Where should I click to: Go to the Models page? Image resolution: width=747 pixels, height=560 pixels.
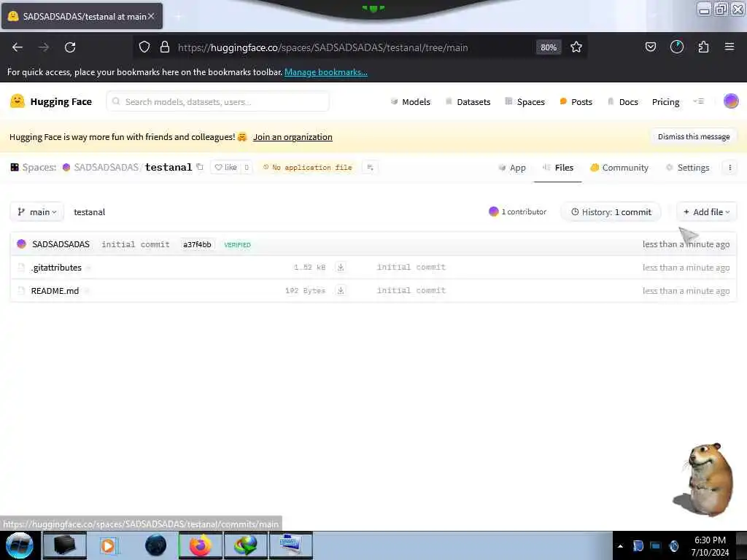(410, 102)
